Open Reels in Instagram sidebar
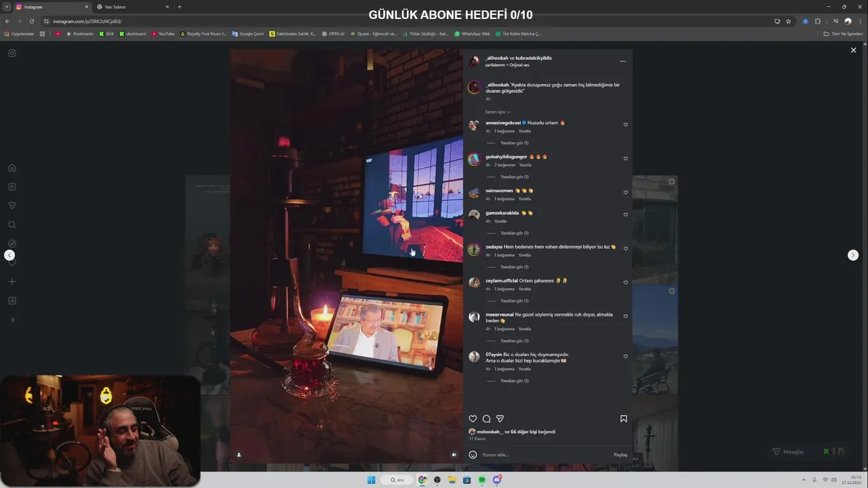This screenshot has height=488, width=868. tap(12, 186)
